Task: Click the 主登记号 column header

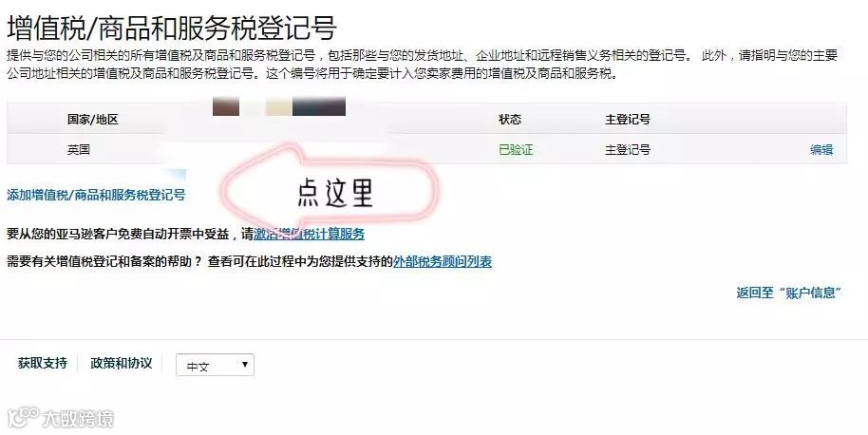Action: [628, 119]
